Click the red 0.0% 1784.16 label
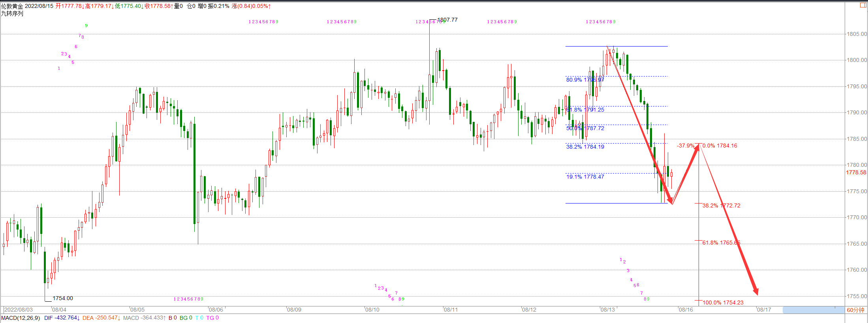Screen dimensions: 868x323 click(x=720, y=146)
